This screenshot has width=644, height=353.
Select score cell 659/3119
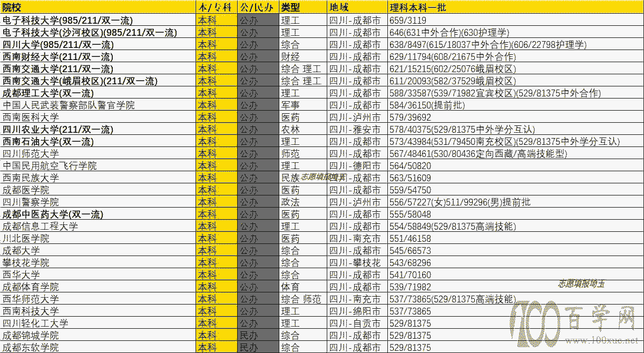pyautogui.click(x=515, y=21)
